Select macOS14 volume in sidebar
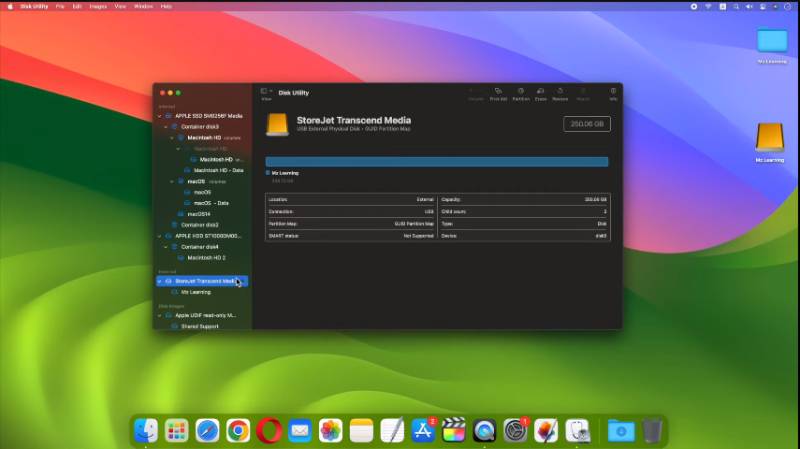The height and width of the screenshot is (449, 800). (x=199, y=214)
